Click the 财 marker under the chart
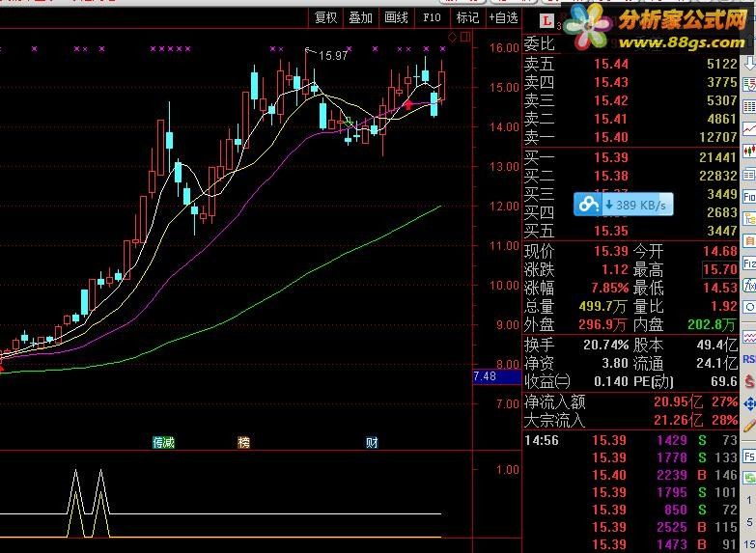756x553 pixels. click(372, 442)
